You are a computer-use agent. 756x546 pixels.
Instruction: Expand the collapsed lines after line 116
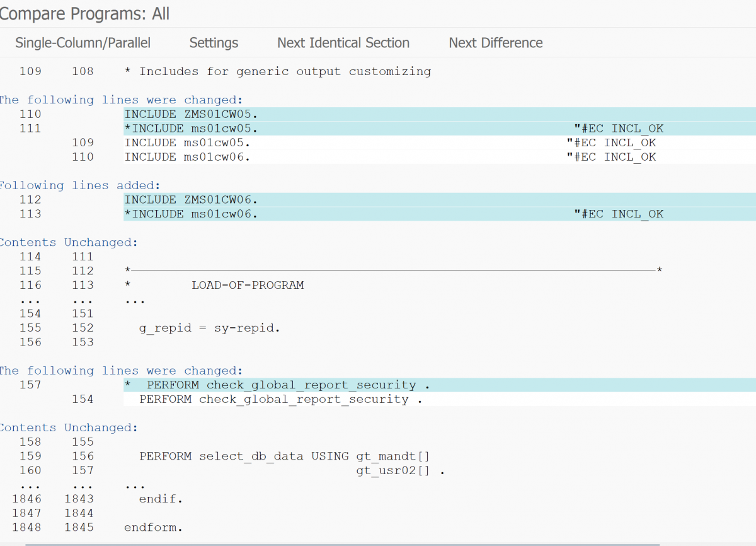[134, 300]
